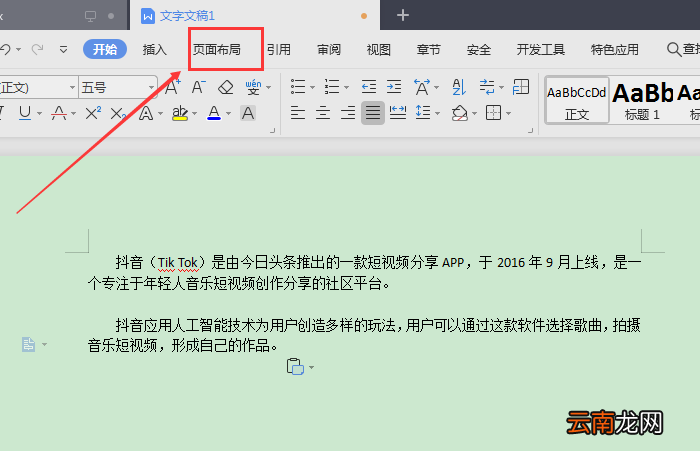The width and height of the screenshot is (700, 451).
Task: Apply blue font color
Action: (x=214, y=113)
